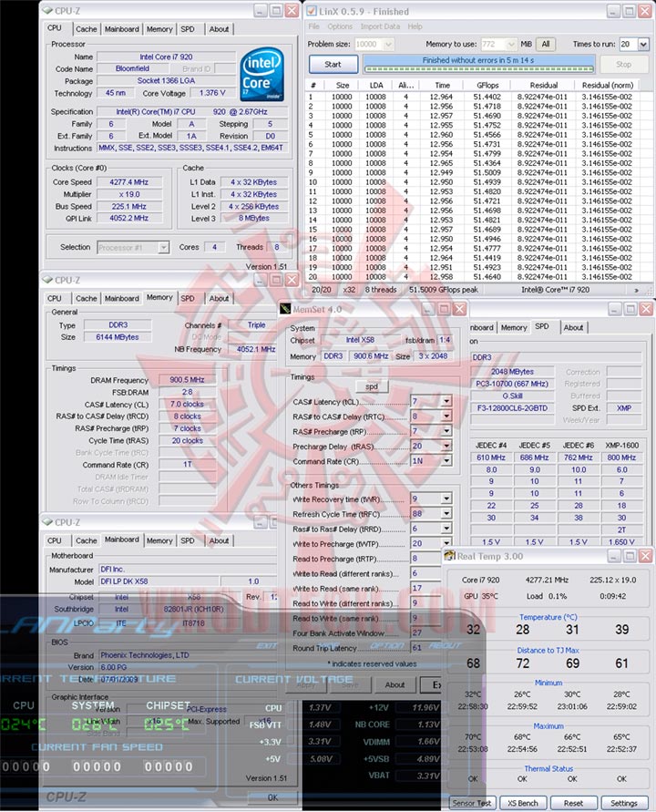Click the Stop button in LinX
656x812 pixels.
[623, 64]
